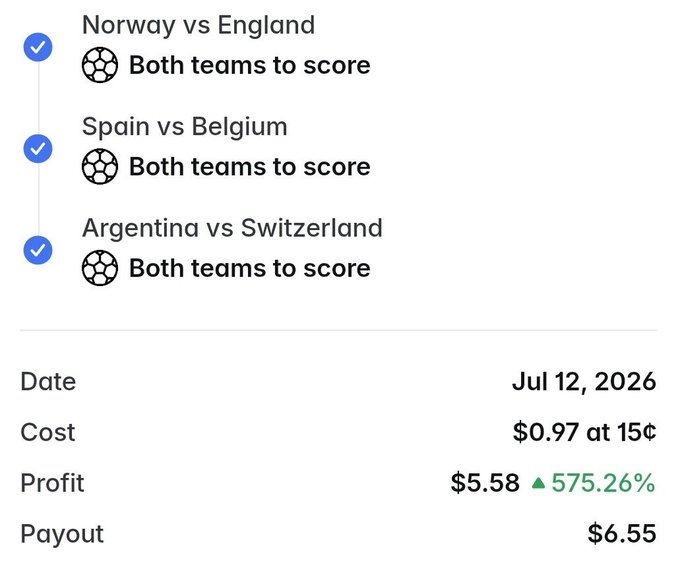The height and width of the screenshot is (565, 680).
Task: Select Both teams to score for Spain match
Action: pos(250,167)
